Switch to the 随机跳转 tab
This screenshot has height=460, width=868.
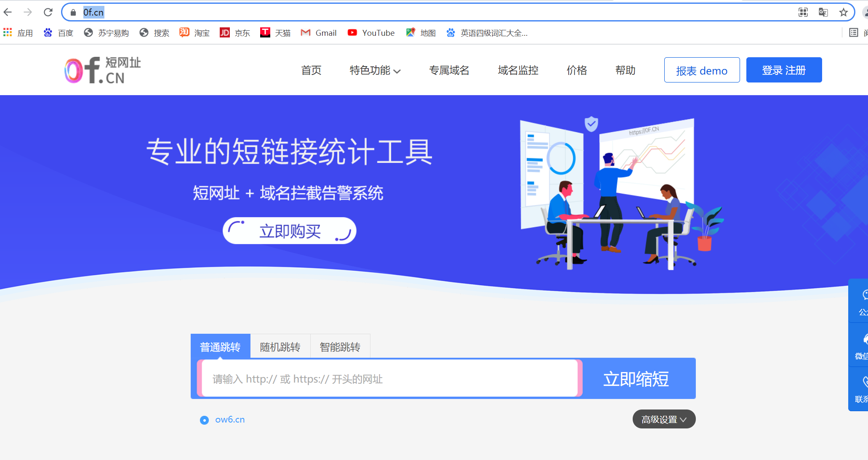point(280,346)
